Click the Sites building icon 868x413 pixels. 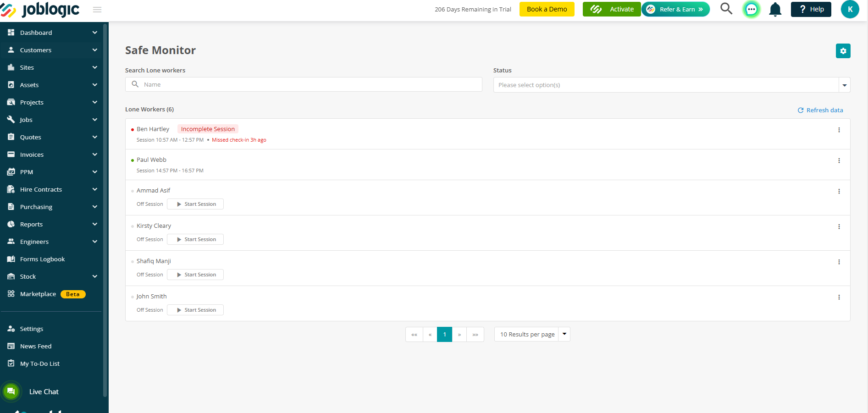tap(11, 67)
